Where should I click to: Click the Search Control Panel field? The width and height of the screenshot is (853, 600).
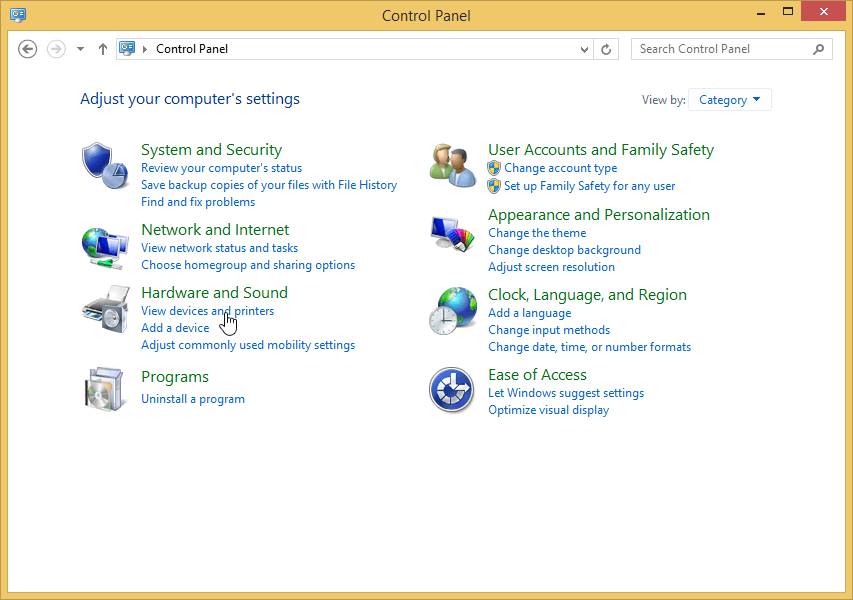pyautogui.click(x=722, y=49)
